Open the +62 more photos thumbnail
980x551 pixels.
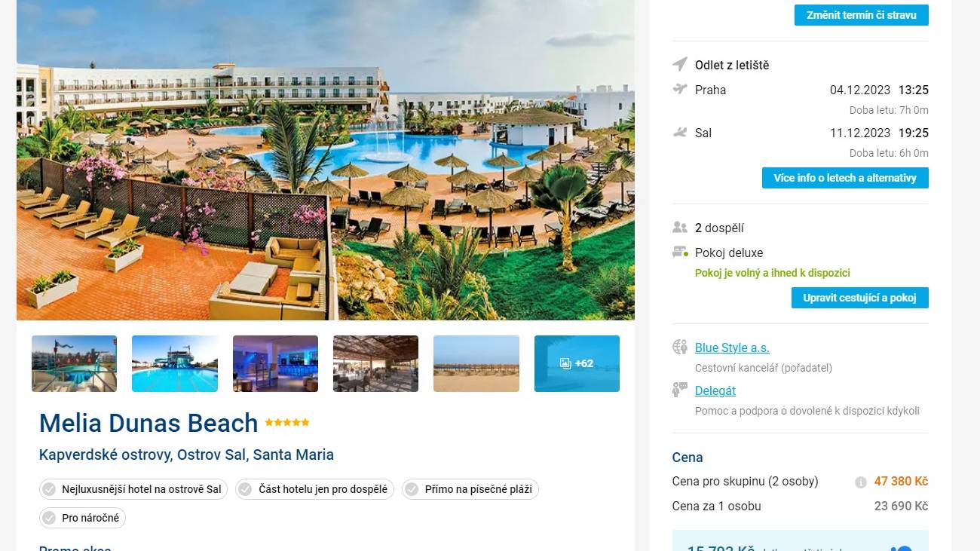click(x=577, y=363)
